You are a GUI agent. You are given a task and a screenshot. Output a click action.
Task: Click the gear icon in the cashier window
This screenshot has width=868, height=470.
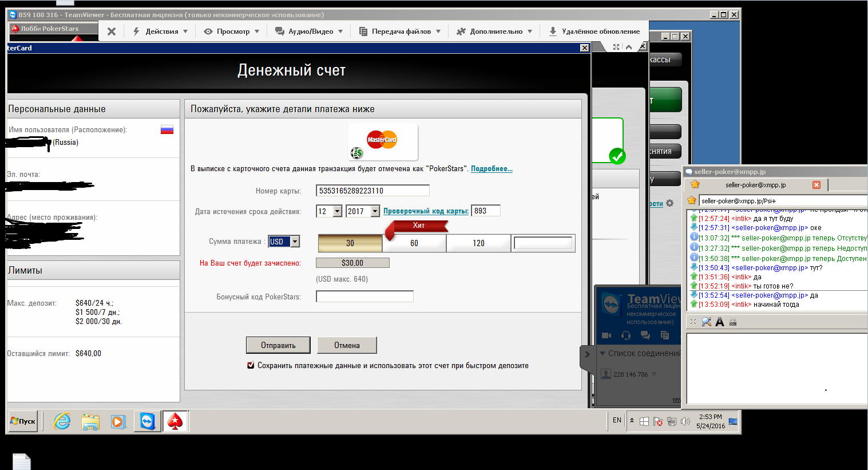coord(670,203)
